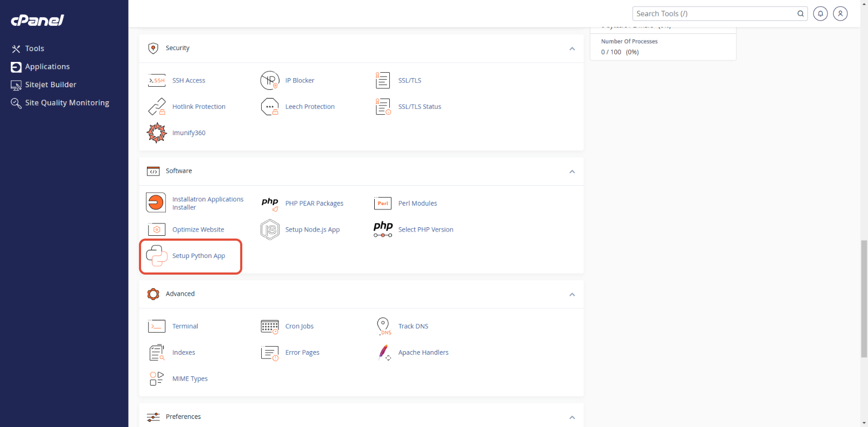Open Sitejet Builder in sidebar
The height and width of the screenshot is (427, 868).
tap(44, 85)
